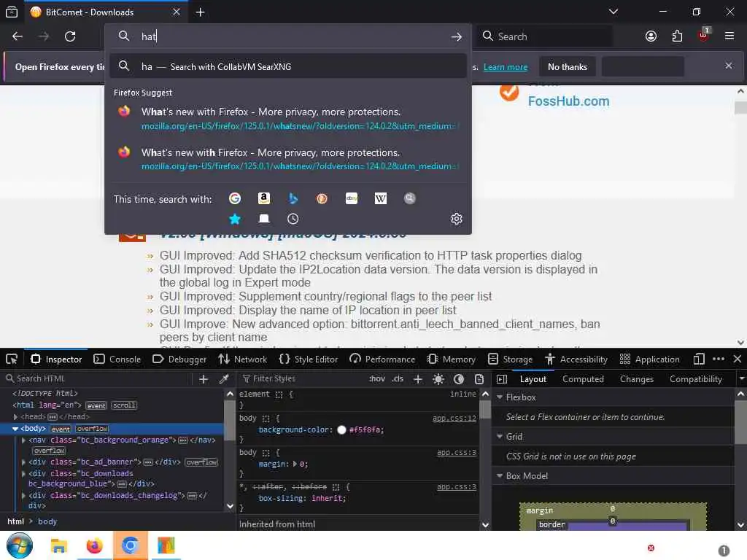The height and width of the screenshot is (560, 747).
Task: Collapse the body element node
Action: [x=15, y=429]
